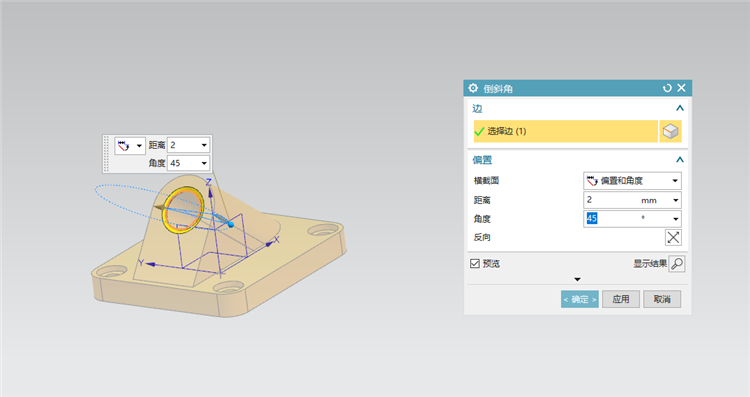Screen dimensions: 750x397
Task: Click the cube-shaped edge selection icon
Action: (671, 131)
